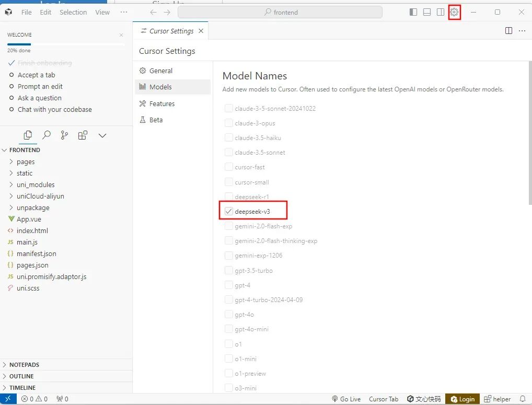Open the notifications bell icon
The height and width of the screenshot is (405, 532).
522,399
